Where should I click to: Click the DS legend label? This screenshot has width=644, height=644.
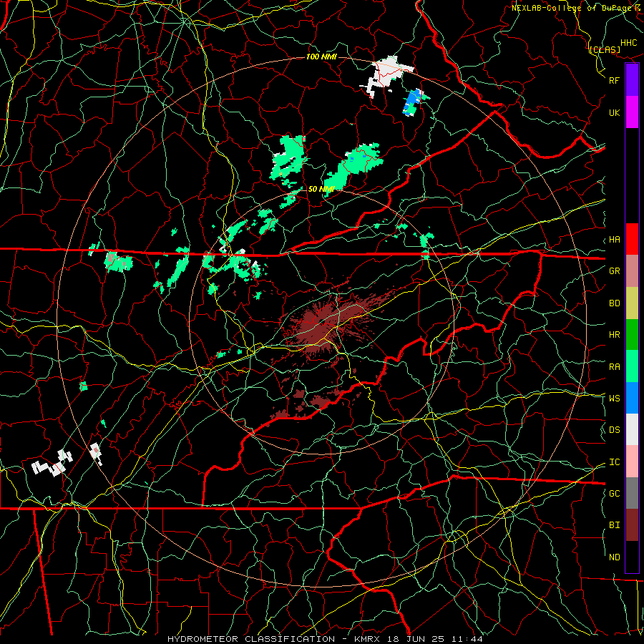pyautogui.click(x=614, y=430)
